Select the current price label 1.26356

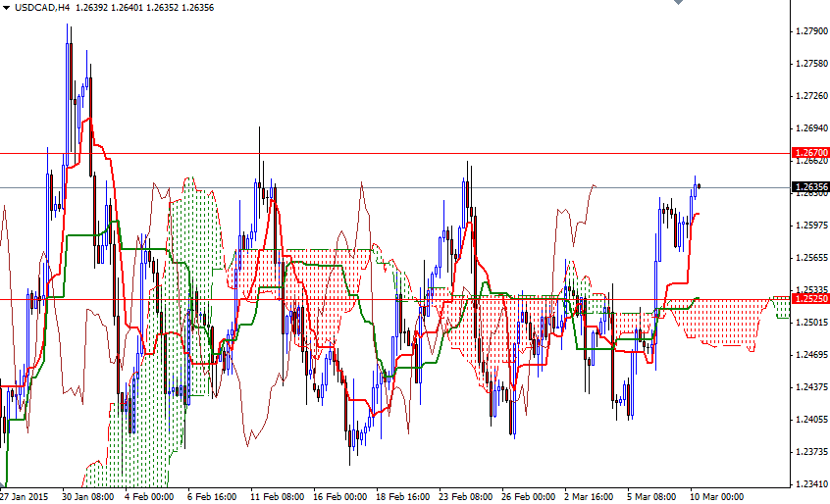pyautogui.click(x=809, y=186)
